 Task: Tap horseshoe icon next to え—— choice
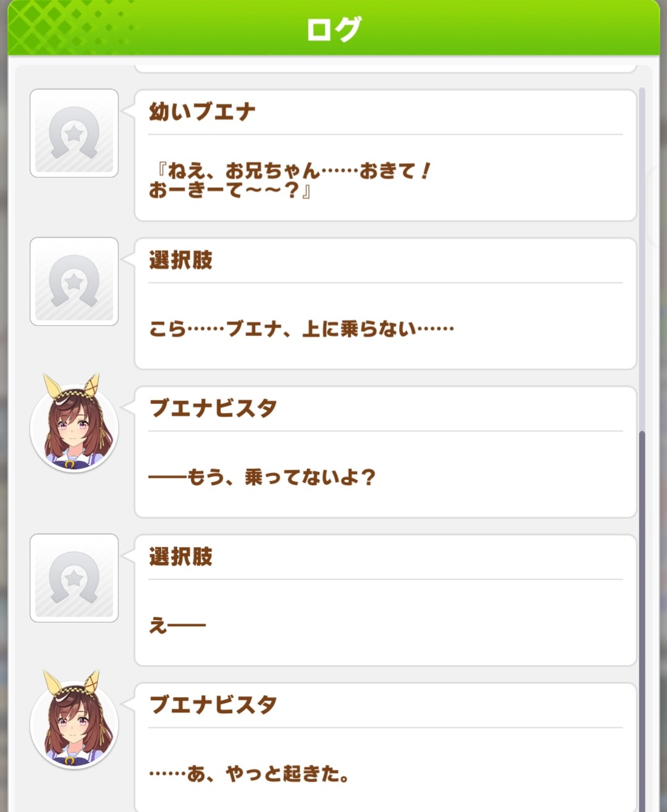click(74, 578)
